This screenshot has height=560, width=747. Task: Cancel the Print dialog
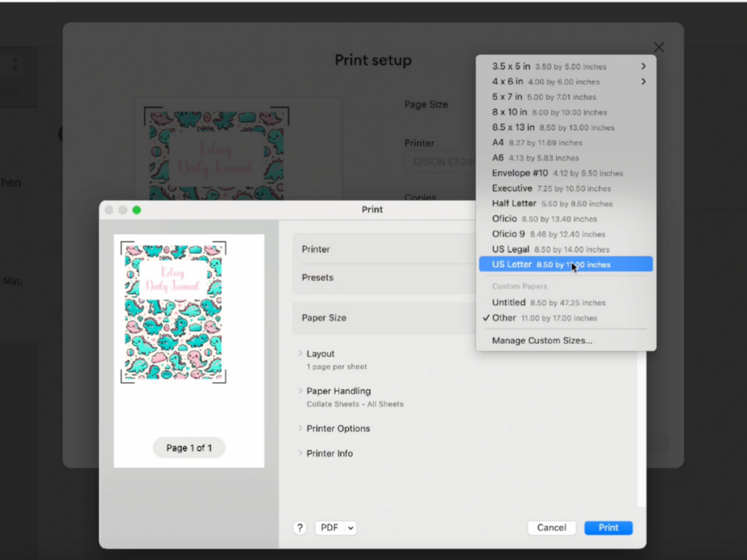[x=551, y=528]
